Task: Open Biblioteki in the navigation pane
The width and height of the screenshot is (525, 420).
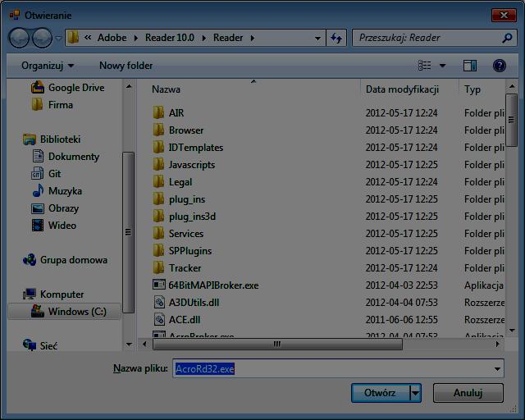Action: click(52, 139)
